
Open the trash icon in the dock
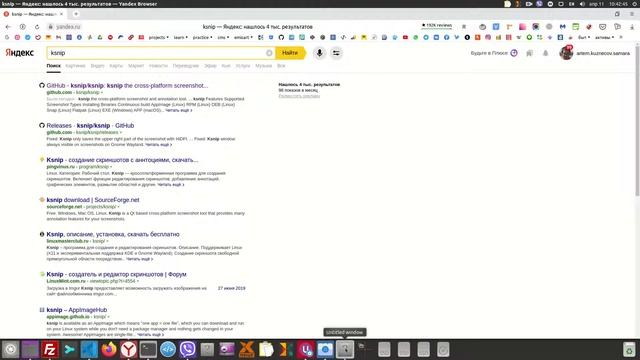click(x=629, y=349)
